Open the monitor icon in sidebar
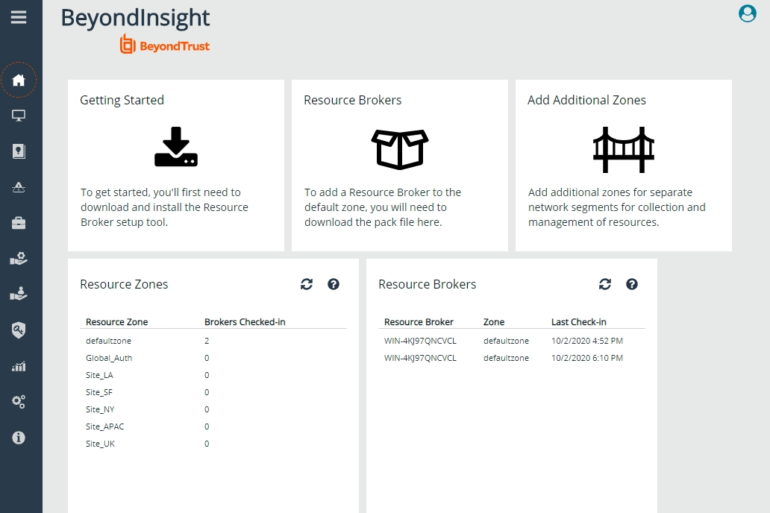770x513 pixels. click(18, 116)
